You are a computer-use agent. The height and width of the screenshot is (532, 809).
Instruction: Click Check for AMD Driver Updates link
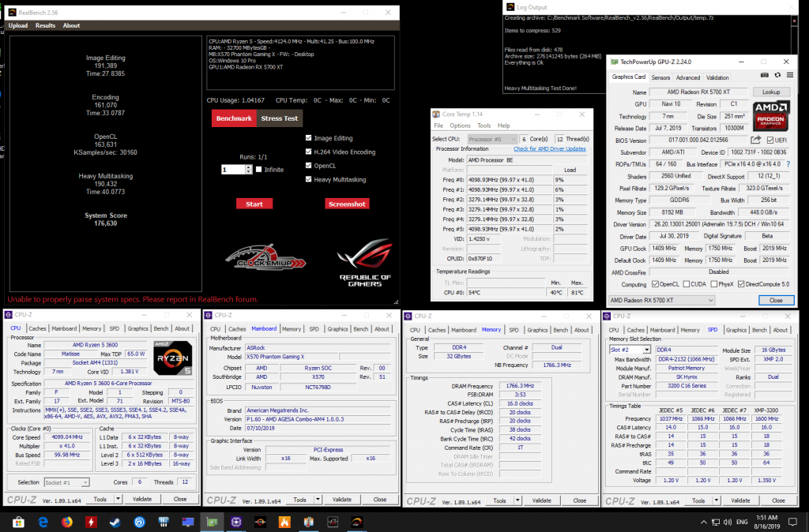(550, 148)
